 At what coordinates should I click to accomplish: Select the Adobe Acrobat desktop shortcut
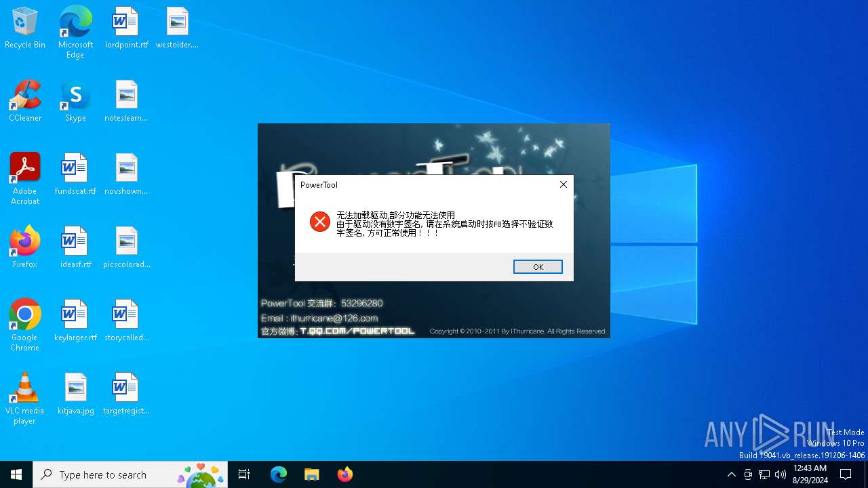click(25, 179)
